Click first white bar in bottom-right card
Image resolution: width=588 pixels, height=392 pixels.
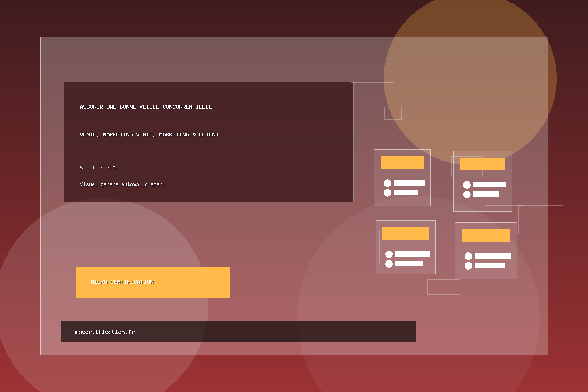pos(492,256)
